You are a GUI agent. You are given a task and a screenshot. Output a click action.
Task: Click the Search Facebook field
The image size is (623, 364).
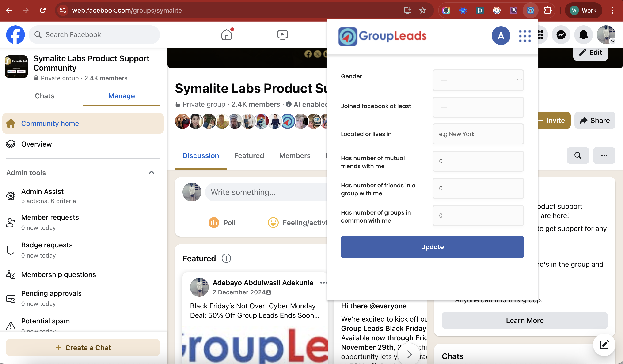click(94, 35)
